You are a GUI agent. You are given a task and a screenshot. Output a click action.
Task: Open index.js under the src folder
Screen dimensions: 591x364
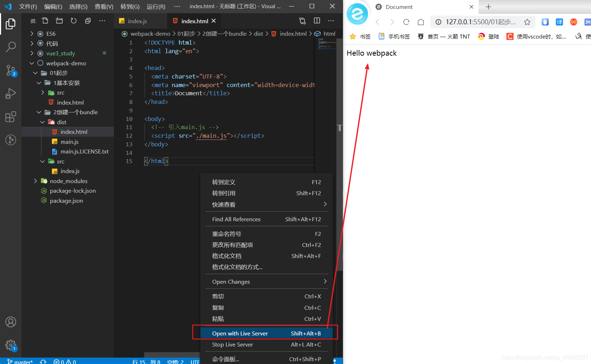[x=70, y=171]
